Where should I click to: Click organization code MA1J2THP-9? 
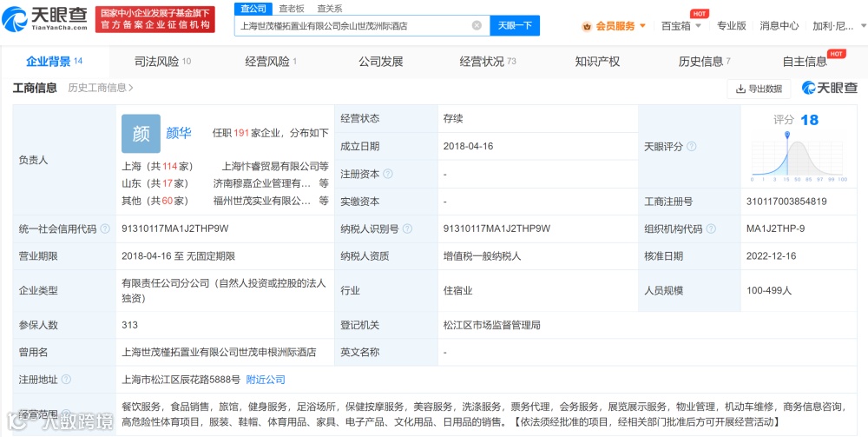(775, 228)
